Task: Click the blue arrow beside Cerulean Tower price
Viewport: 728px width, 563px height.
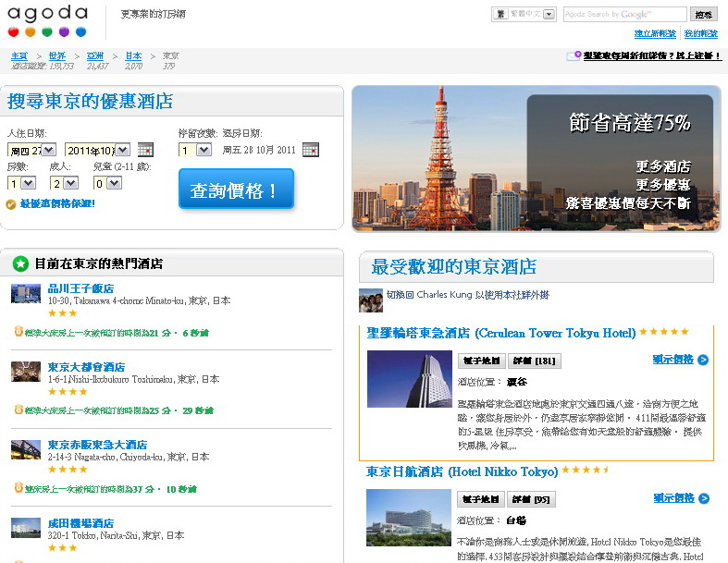Action: point(704,360)
